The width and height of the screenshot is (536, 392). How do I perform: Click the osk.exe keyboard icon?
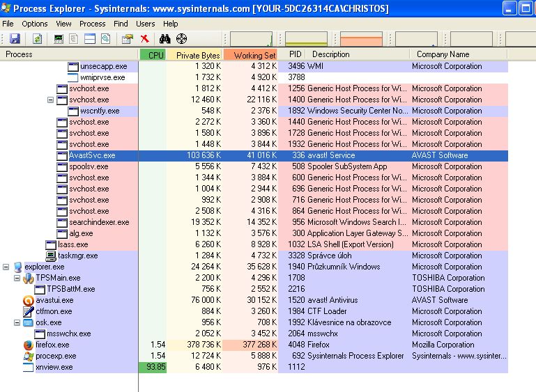[29, 322]
